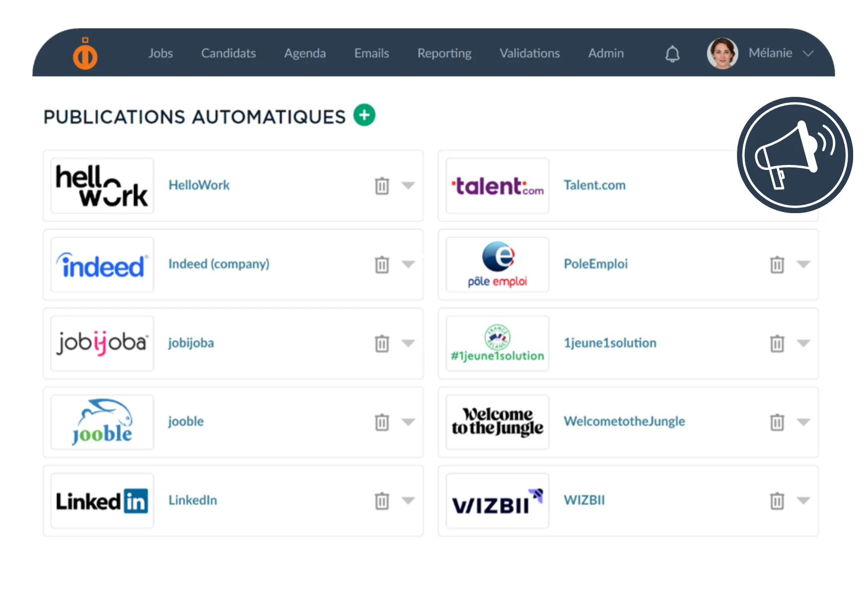Open the Reporting section
Viewport: 868px width, 616px height.
tap(444, 53)
